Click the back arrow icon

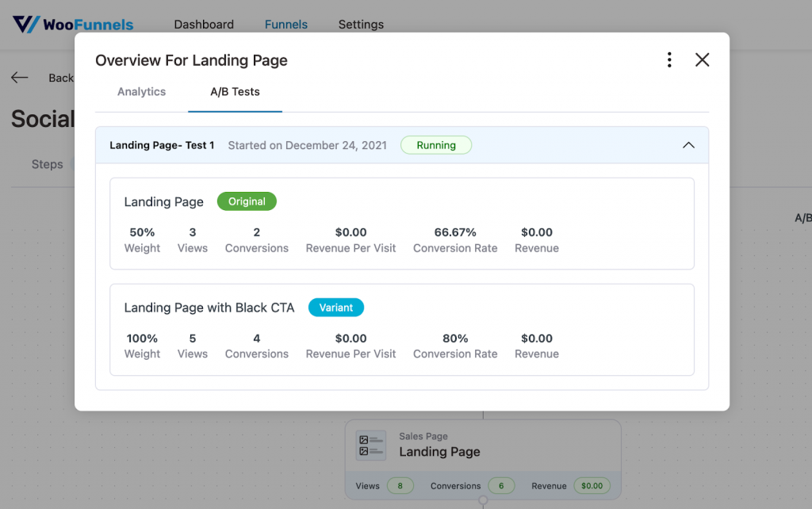click(20, 78)
